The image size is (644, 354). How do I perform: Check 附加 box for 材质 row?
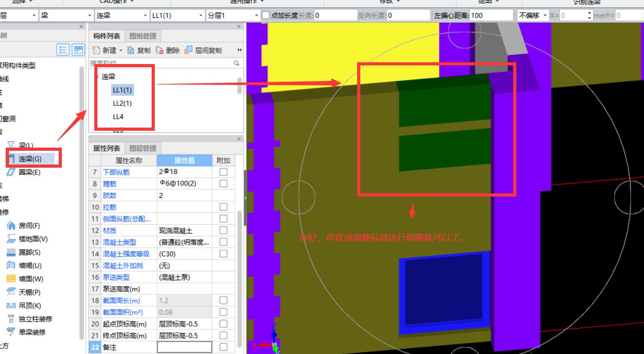(223, 230)
